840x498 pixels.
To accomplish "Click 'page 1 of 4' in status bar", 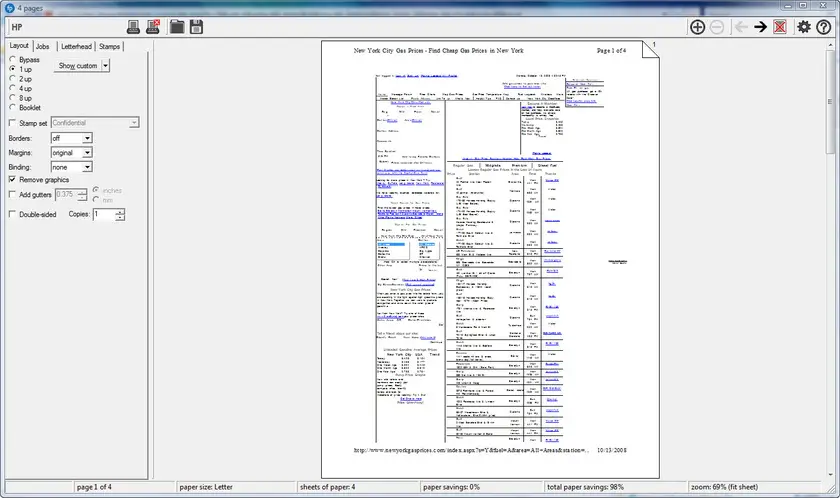I will point(94,487).
